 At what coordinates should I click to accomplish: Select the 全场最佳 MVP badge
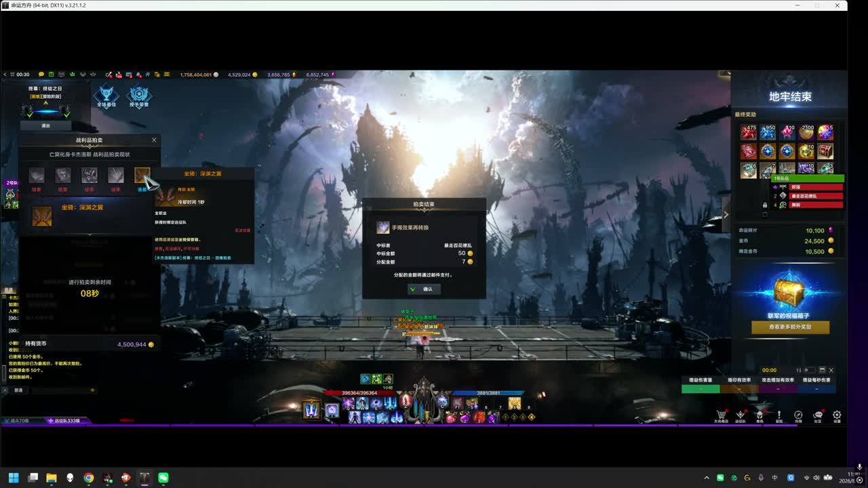[x=106, y=96]
